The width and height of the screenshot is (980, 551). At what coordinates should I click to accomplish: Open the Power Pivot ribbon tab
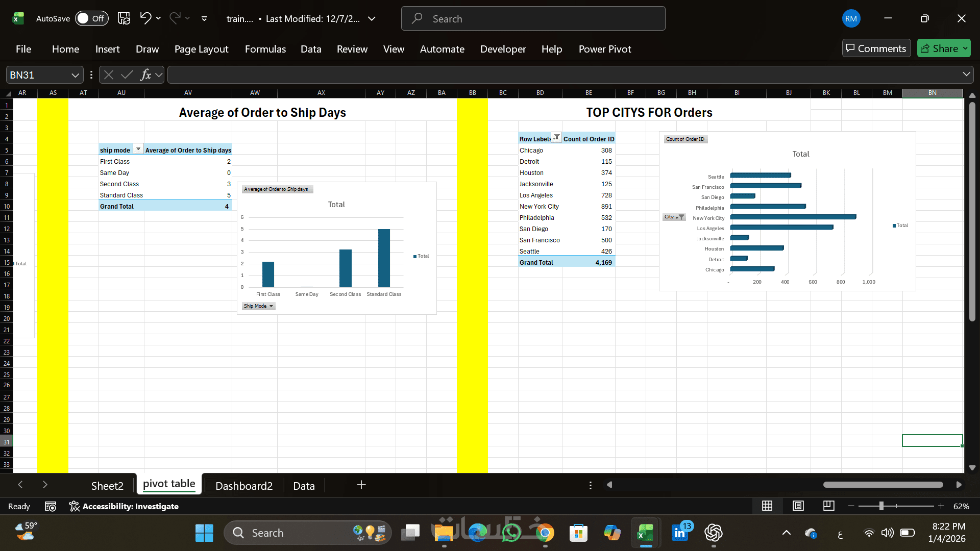point(604,49)
